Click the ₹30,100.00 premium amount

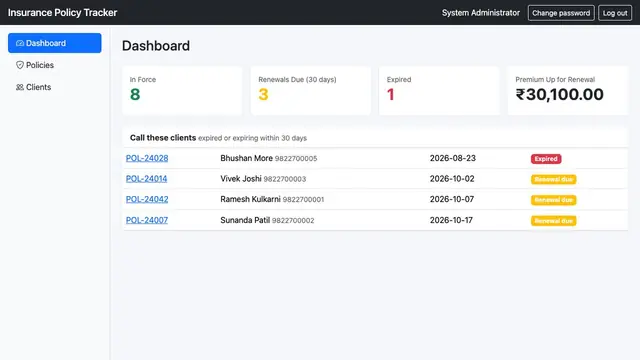[x=559, y=95]
